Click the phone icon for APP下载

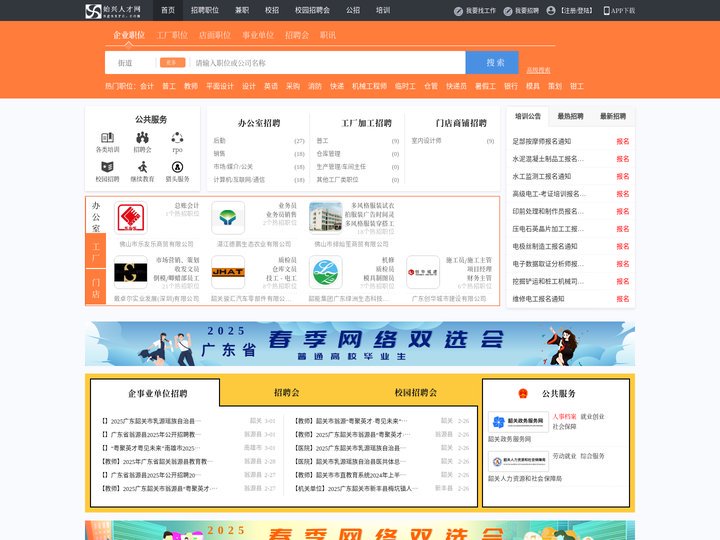[x=607, y=11]
